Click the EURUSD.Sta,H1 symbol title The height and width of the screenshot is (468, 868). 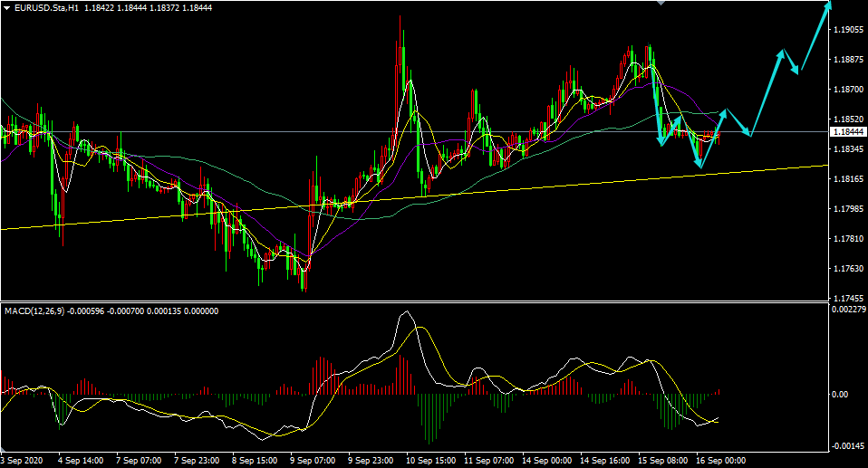click(x=47, y=8)
